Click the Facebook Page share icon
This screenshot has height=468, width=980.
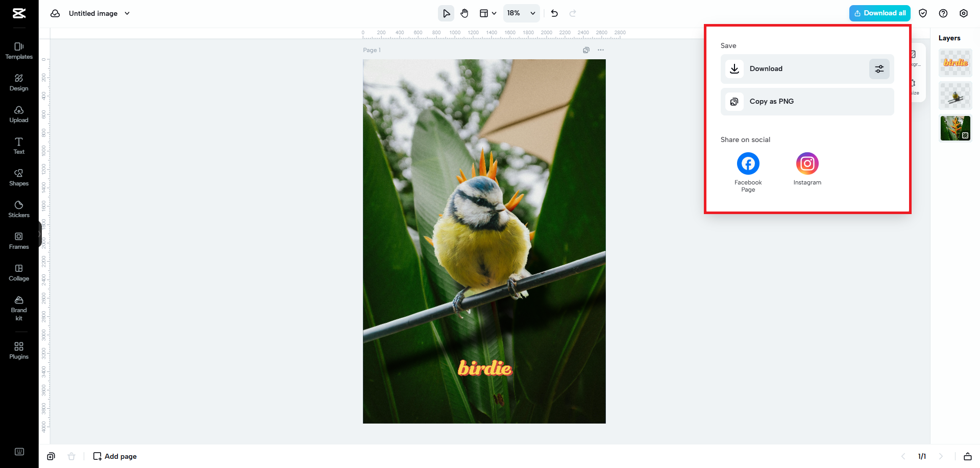748,164
